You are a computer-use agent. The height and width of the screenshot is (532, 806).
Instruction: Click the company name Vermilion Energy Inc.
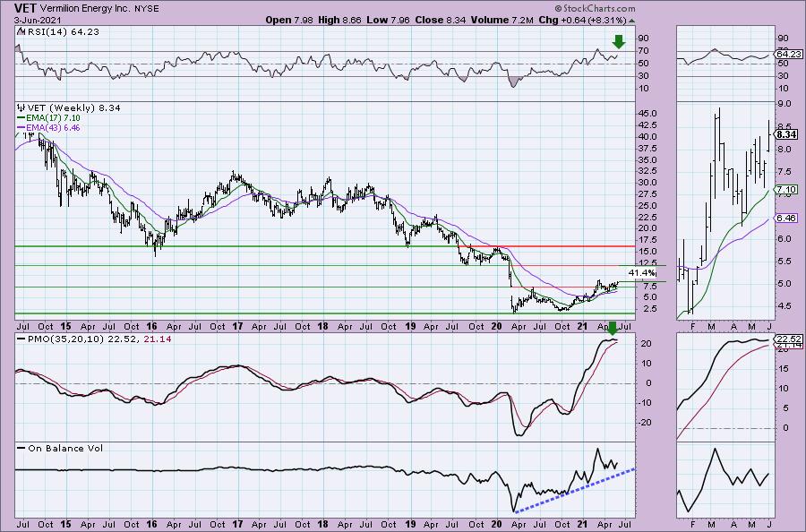(85, 9)
